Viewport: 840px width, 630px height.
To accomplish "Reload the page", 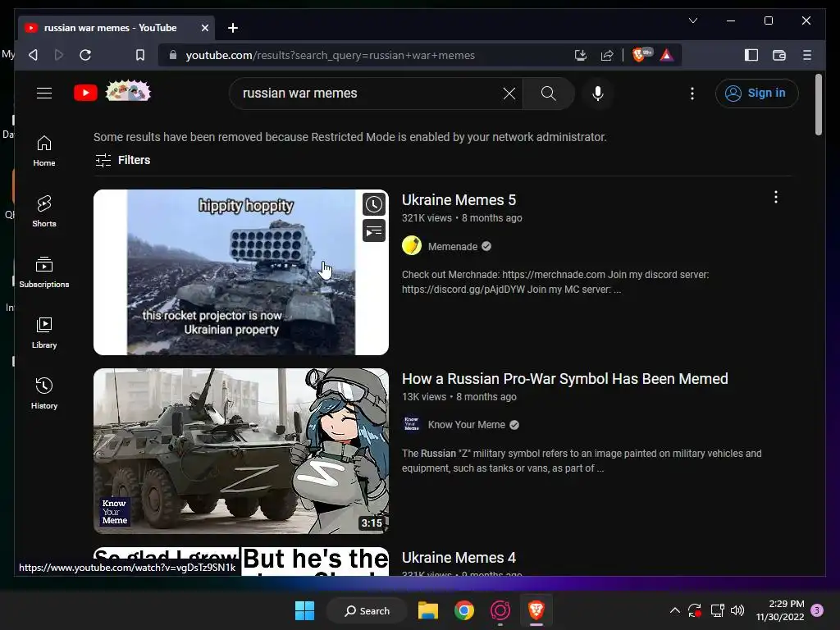I will 85,55.
